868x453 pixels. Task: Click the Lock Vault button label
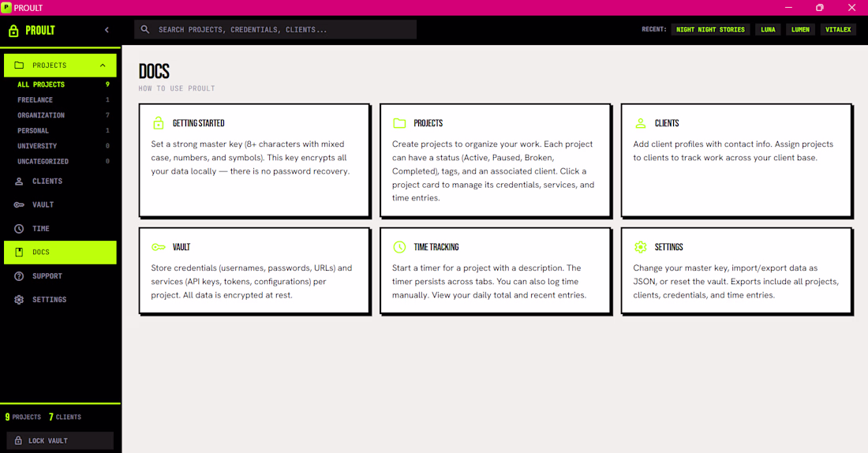coord(47,441)
